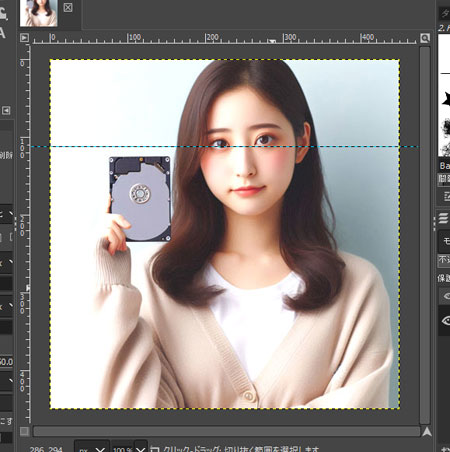Toggle zoom image when window resizes

click(425, 38)
